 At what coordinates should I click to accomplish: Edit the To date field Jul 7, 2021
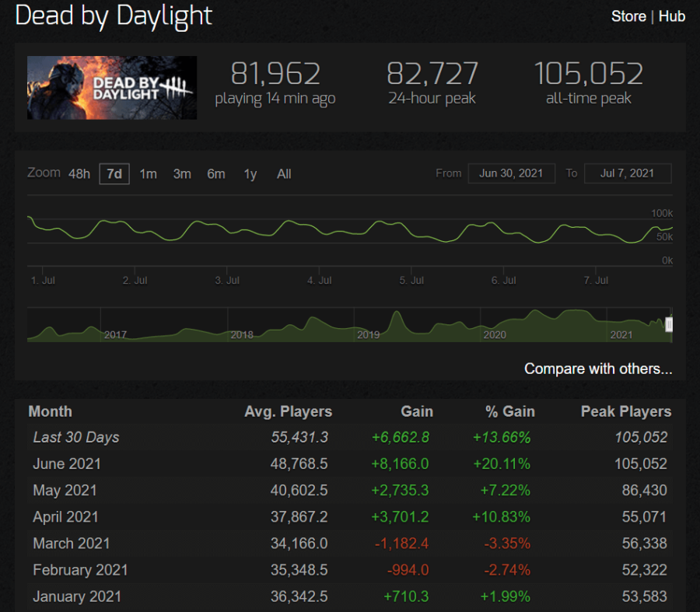coord(627,173)
